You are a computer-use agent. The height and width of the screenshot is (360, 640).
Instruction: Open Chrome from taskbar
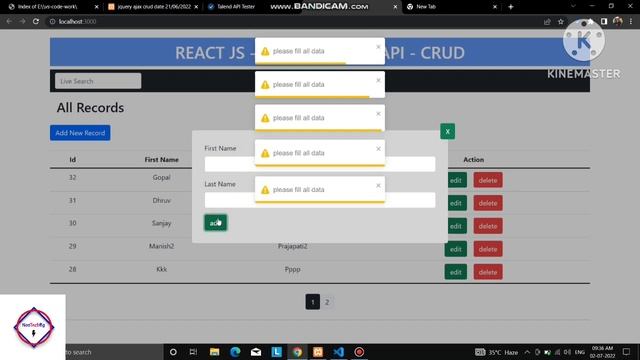point(297,352)
